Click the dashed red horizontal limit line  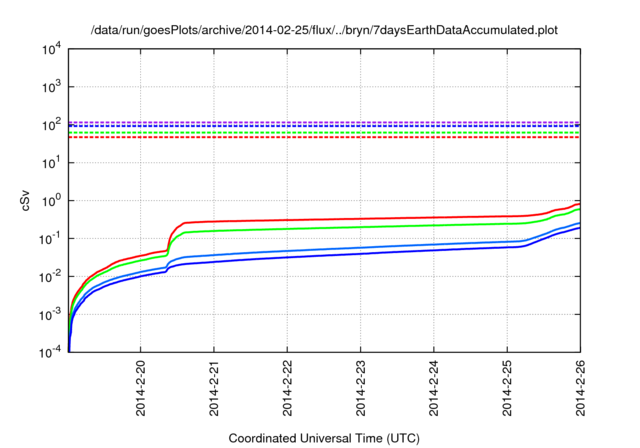(324, 138)
